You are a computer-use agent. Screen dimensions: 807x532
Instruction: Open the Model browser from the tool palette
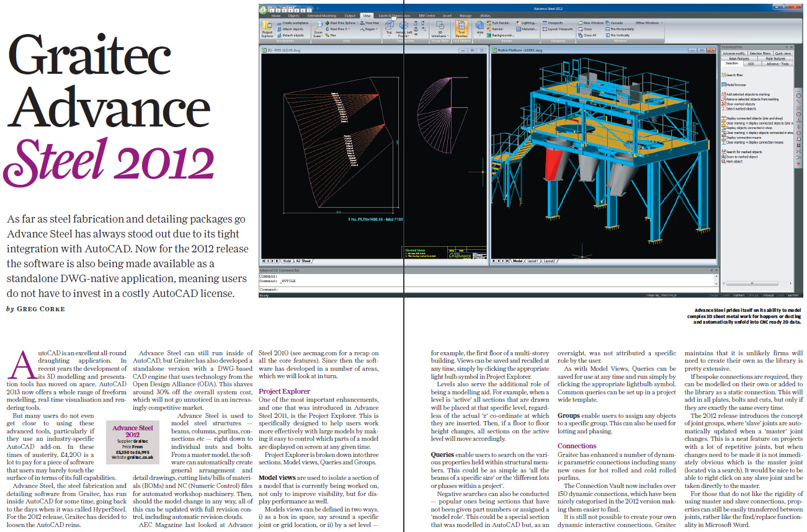(736, 84)
